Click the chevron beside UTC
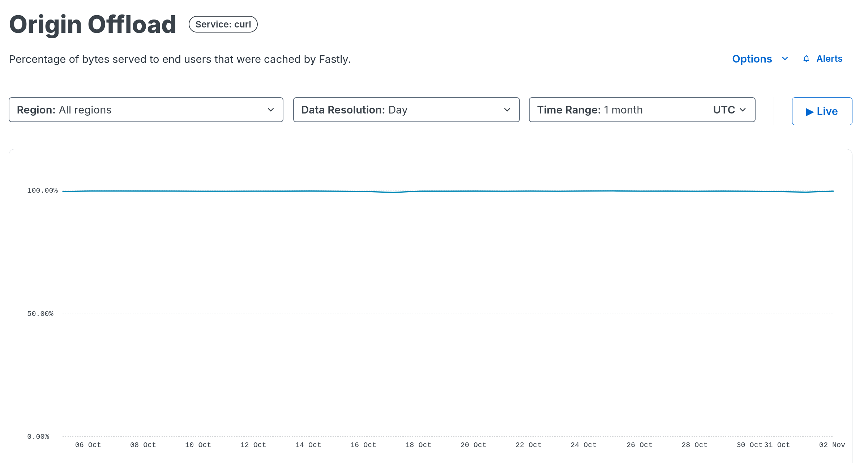The width and height of the screenshot is (868, 463). pyautogui.click(x=743, y=110)
